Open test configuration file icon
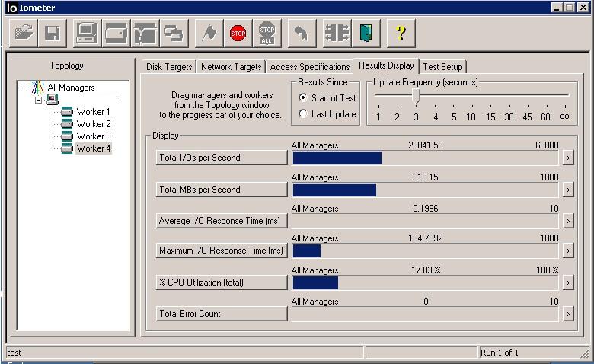The height and width of the screenshot is (364, 594). coord(24,34)
